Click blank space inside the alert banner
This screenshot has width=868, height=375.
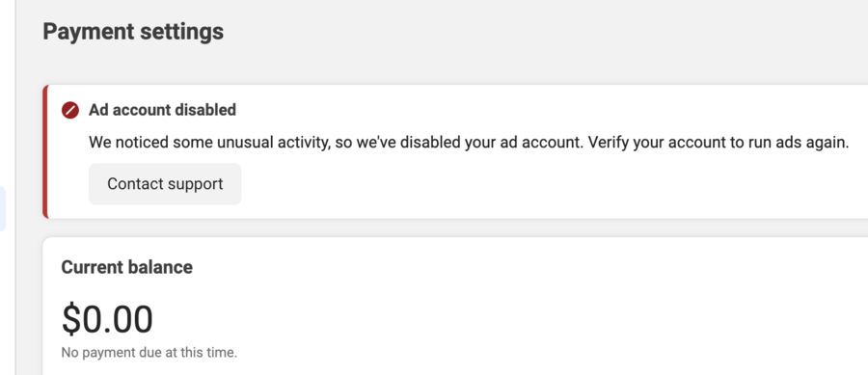tap(554, 185)
